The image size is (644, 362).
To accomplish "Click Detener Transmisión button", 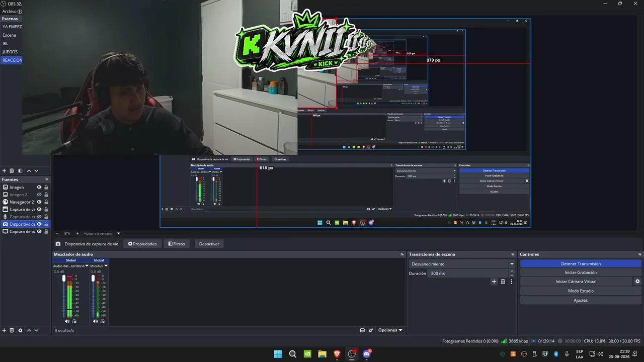I will (x=581, y=263).
